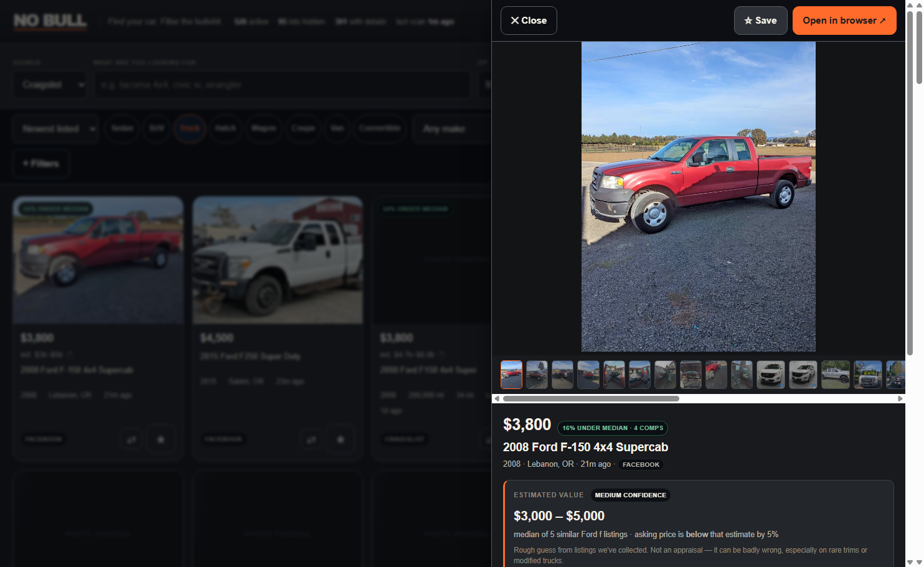Select the Hatch body type chip

coord(225,128)
